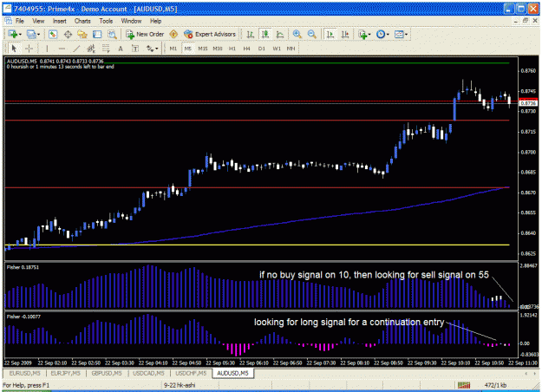Click the Profiles icon
Viewport: 542px width, 392px height.
[x=31, y=34]
